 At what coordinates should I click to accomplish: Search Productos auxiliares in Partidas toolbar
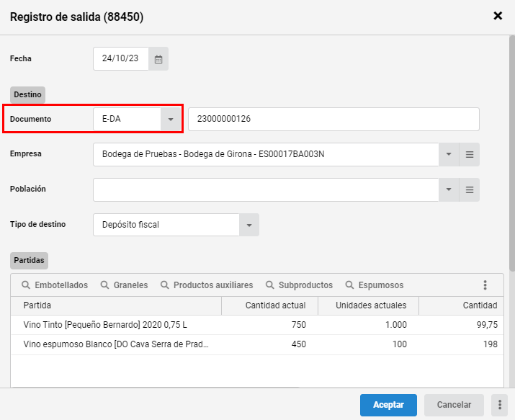tap(207, 285)
